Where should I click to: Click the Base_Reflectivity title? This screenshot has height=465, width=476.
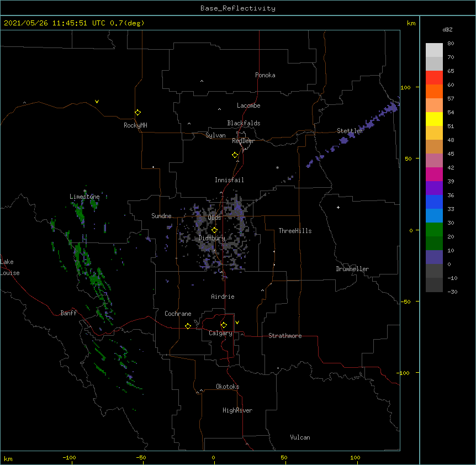click(238, 8)
